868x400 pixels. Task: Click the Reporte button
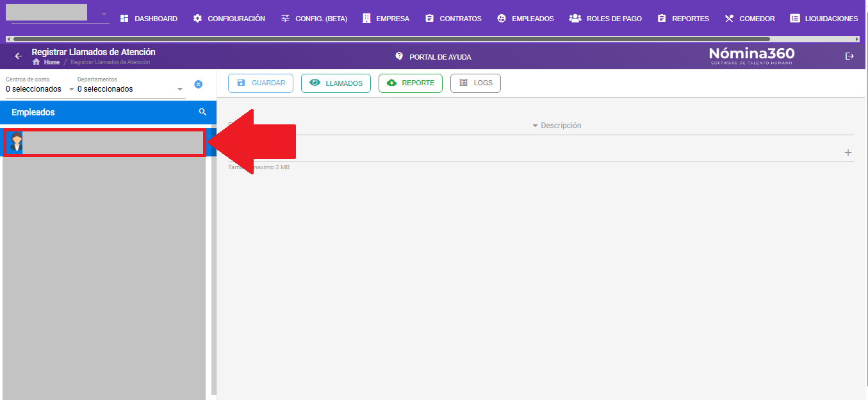tap(411, 83)
